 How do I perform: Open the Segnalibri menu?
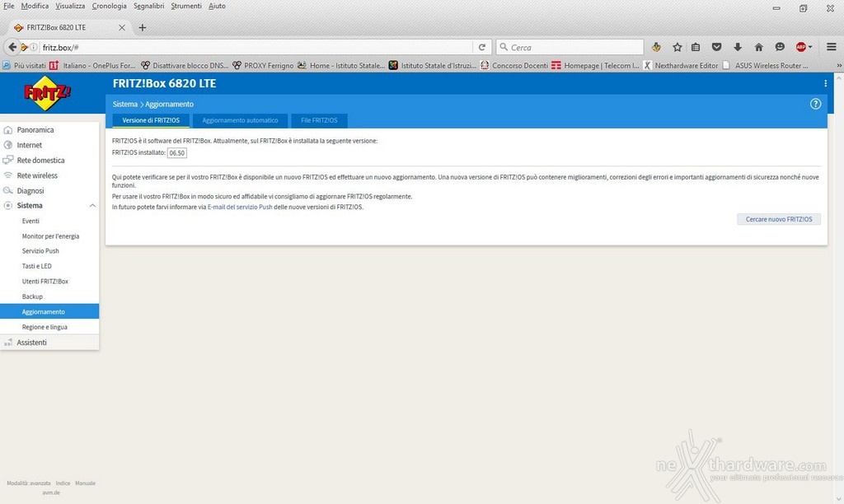[148, 6]
